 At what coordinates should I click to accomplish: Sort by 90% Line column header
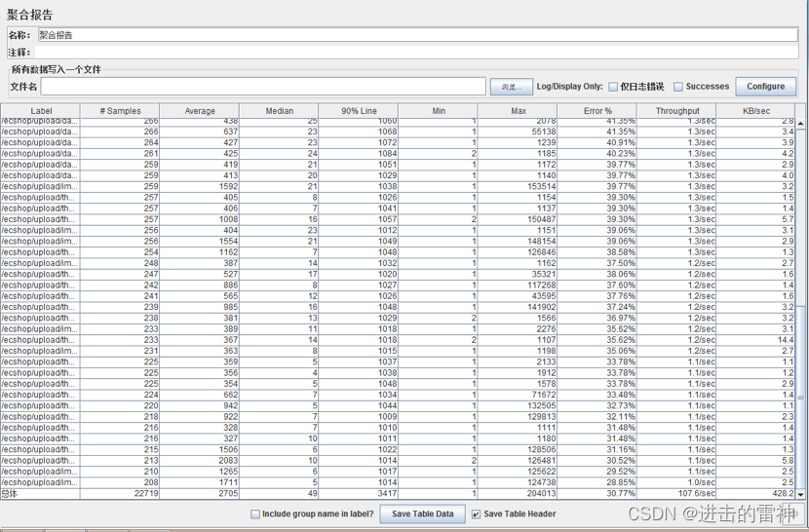(x=359, y=111)
